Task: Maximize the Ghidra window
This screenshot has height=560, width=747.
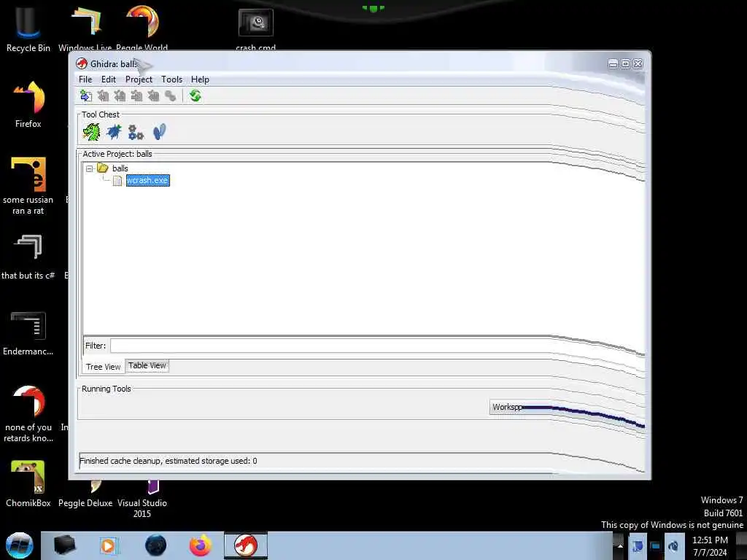Action: [x=625, y=64]
